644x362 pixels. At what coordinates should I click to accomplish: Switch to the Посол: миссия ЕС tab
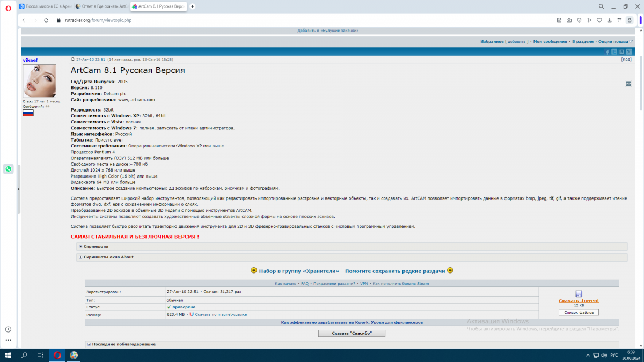(x=45, y=6)
